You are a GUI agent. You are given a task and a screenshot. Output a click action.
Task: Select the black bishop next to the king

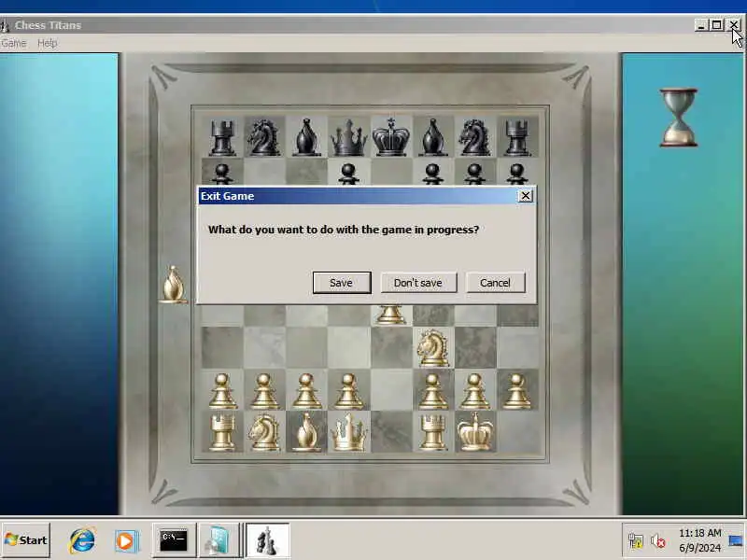[x=432, y=137]
